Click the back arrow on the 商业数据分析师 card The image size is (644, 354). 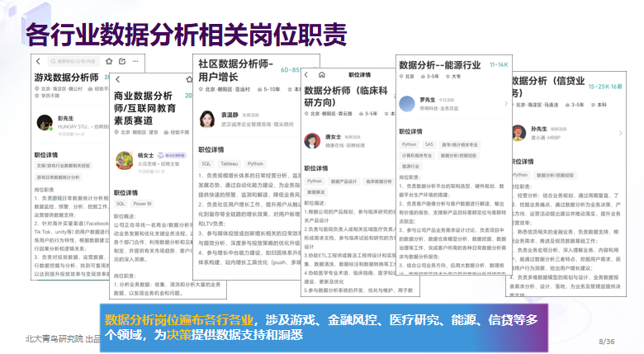tap(117, 79)
